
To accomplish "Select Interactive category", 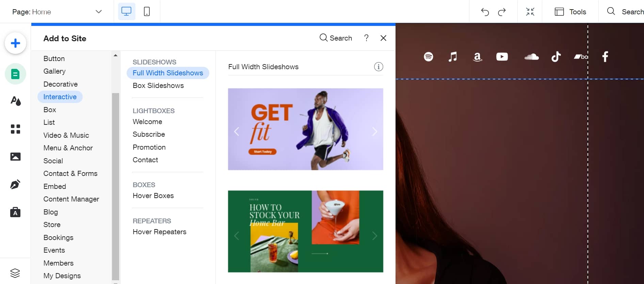I will coord(60,97).
